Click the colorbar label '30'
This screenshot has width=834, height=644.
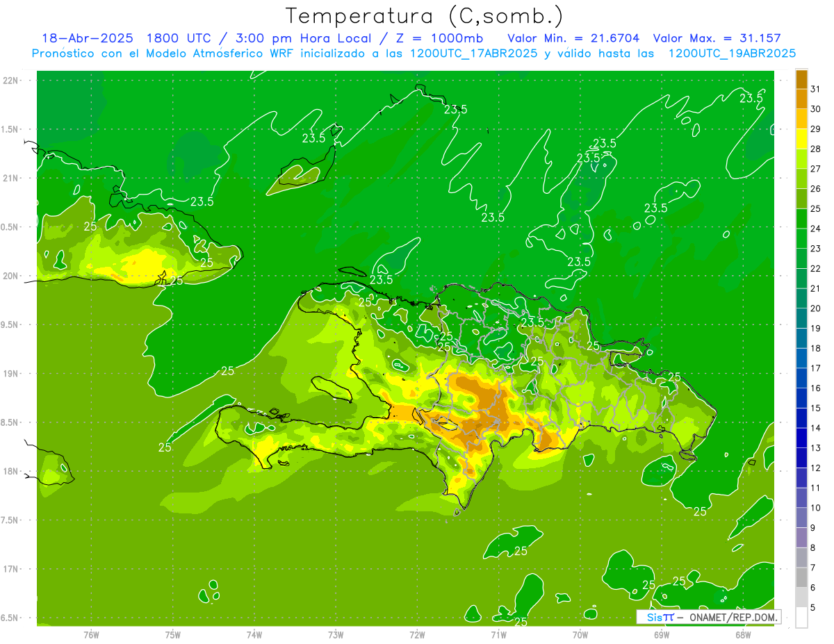coord(816,109)
